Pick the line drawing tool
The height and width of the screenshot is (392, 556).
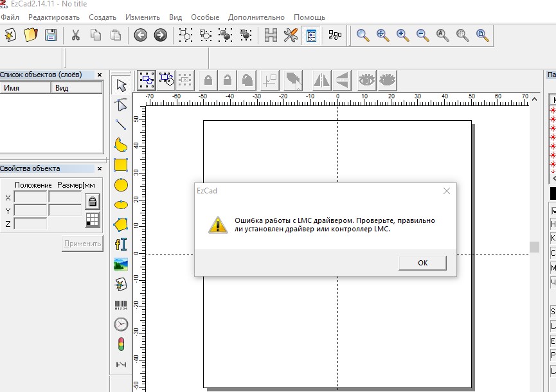coord(121,125)
